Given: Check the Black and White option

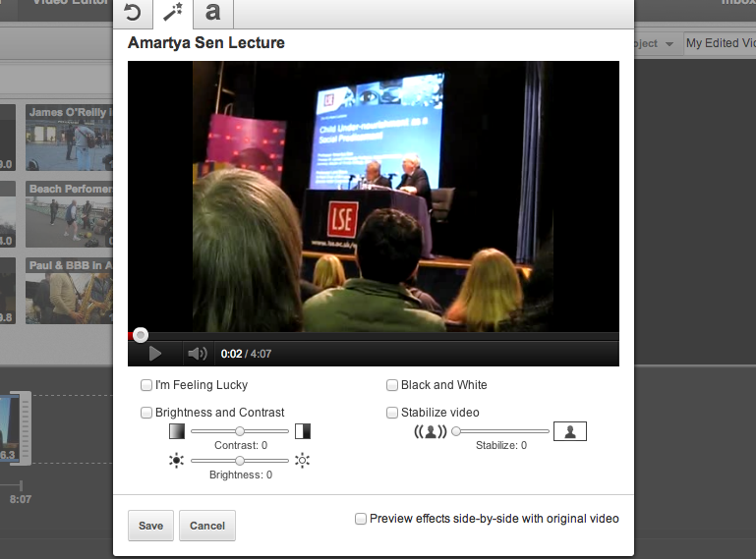Looking at the screenshot, I should [392, 385].
